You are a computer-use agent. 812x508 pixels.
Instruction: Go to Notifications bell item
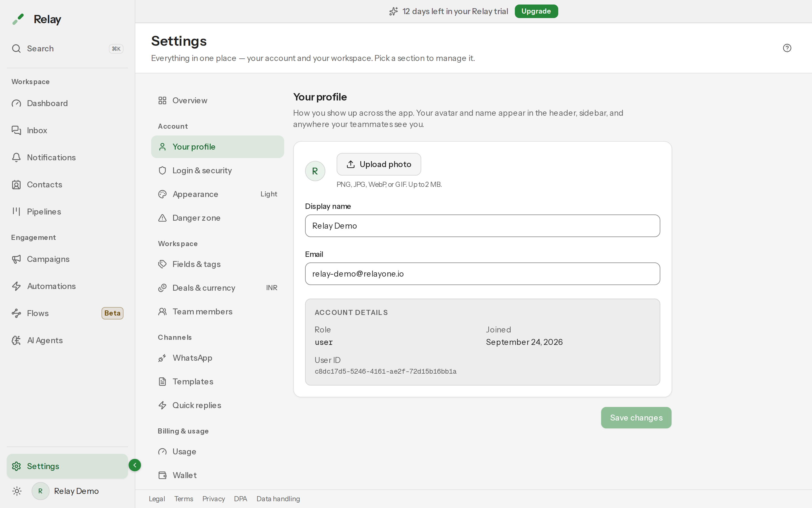tap(67, 157)
